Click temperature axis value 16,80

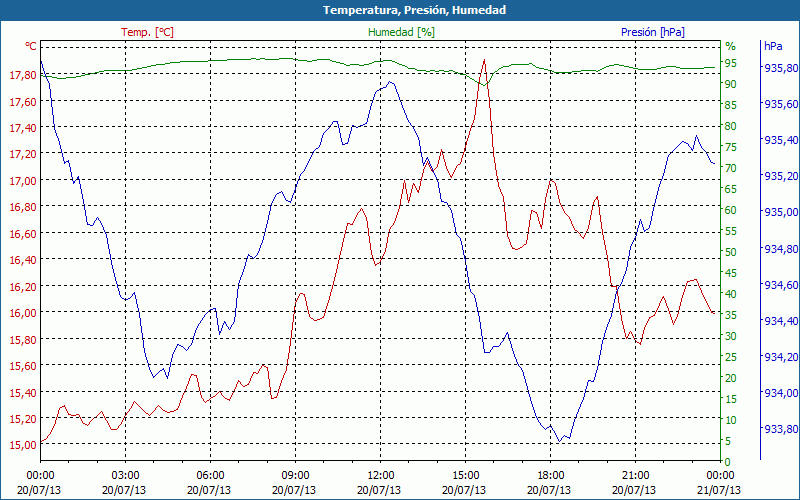(23, 207)
